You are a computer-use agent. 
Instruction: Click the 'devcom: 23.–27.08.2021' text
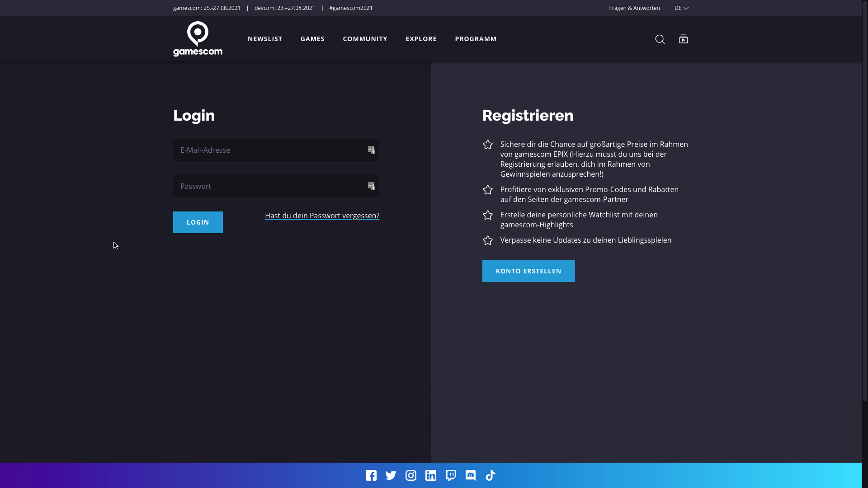[285, 8]
